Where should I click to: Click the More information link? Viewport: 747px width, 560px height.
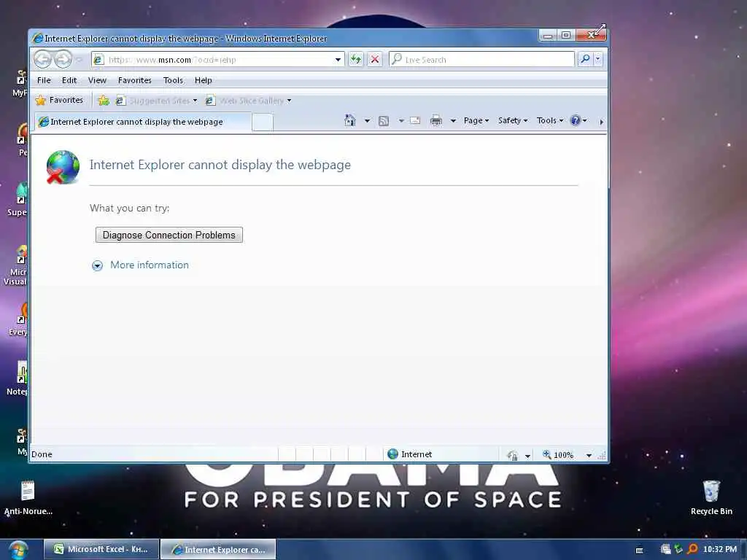tap(150, 265)
